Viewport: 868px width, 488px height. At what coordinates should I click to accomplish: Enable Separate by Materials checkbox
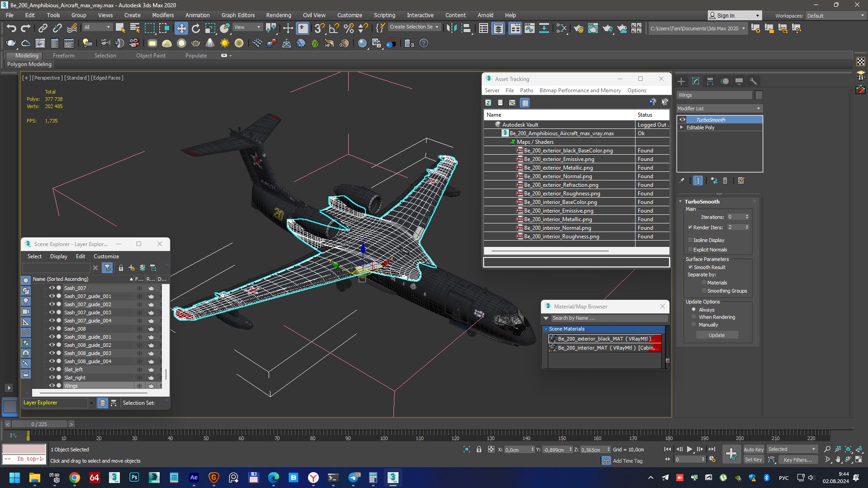click(704, 283)
